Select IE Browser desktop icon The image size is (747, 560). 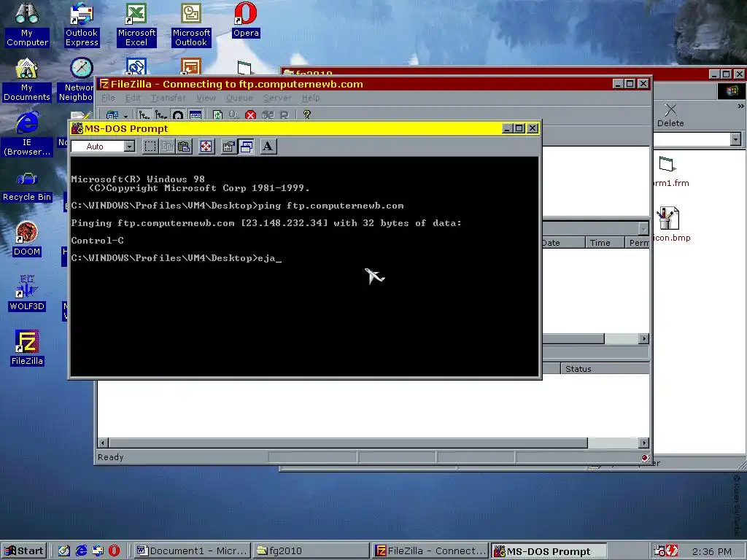tap(27, 134)
